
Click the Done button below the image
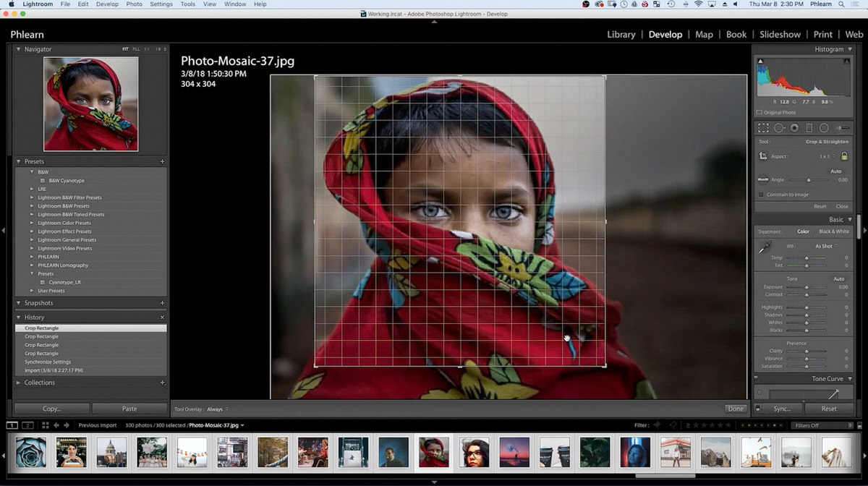pos(735,409)
